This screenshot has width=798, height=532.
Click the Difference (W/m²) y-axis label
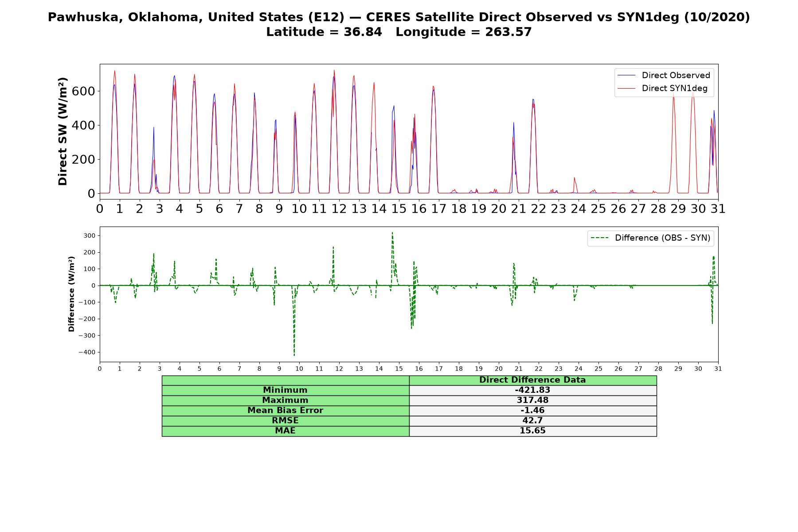coord(71,294)
